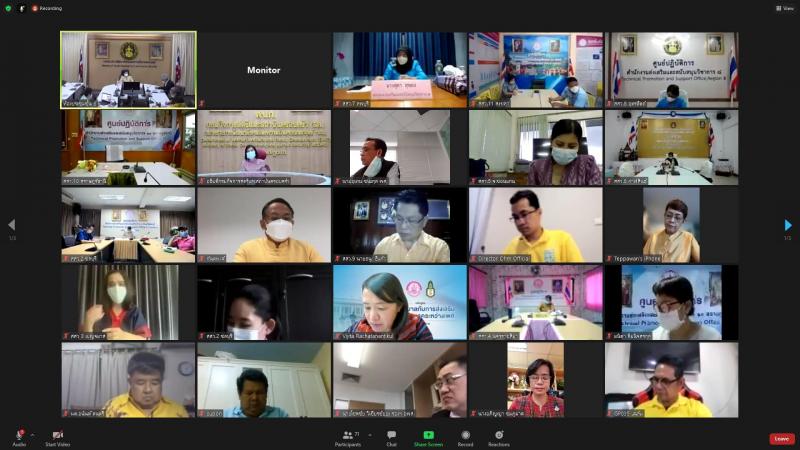Select the woman in red plaid shirt tile
The width and height of the screenshot is (800, 450).
pos(536,380)
